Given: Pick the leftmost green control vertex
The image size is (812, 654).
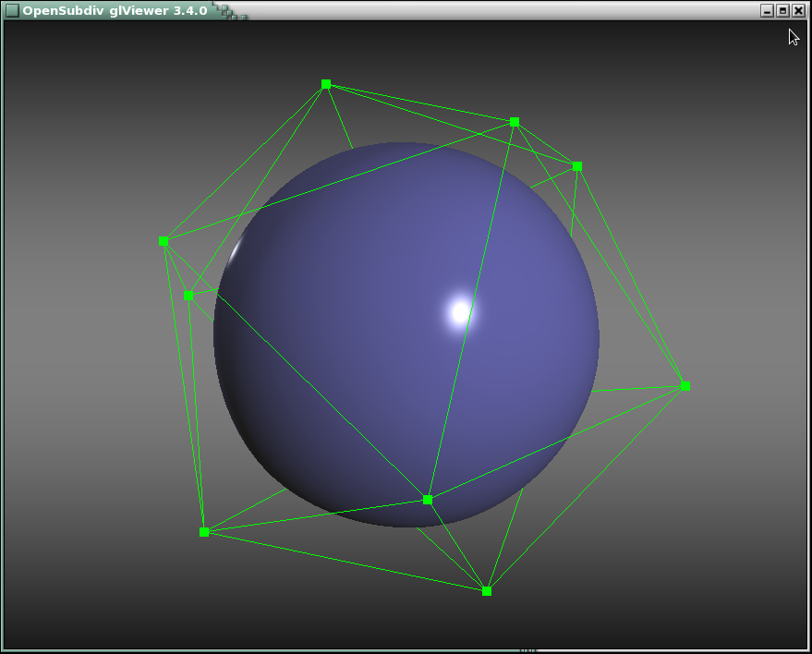Looking at the screenshot, I should (x=164, y=241).
